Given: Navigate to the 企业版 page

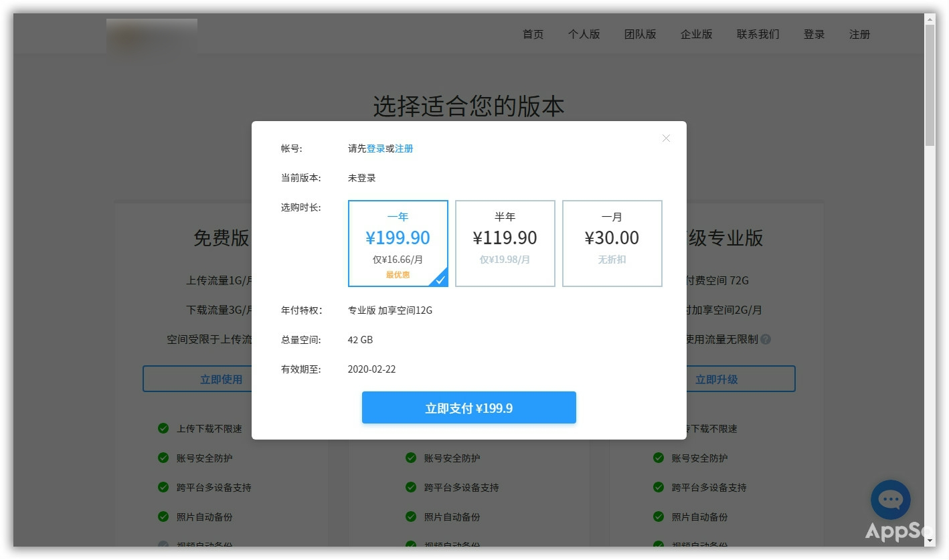Looking at the screenshot, I should point(696,34).
